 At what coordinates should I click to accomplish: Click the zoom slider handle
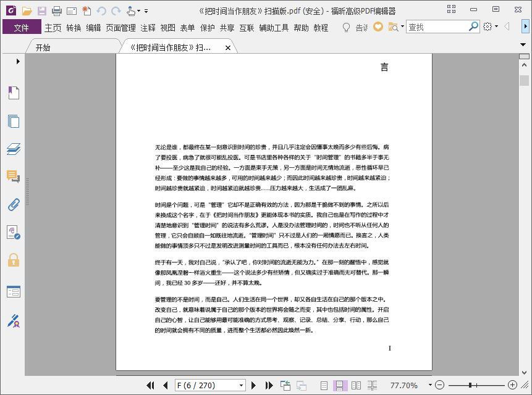470,385
